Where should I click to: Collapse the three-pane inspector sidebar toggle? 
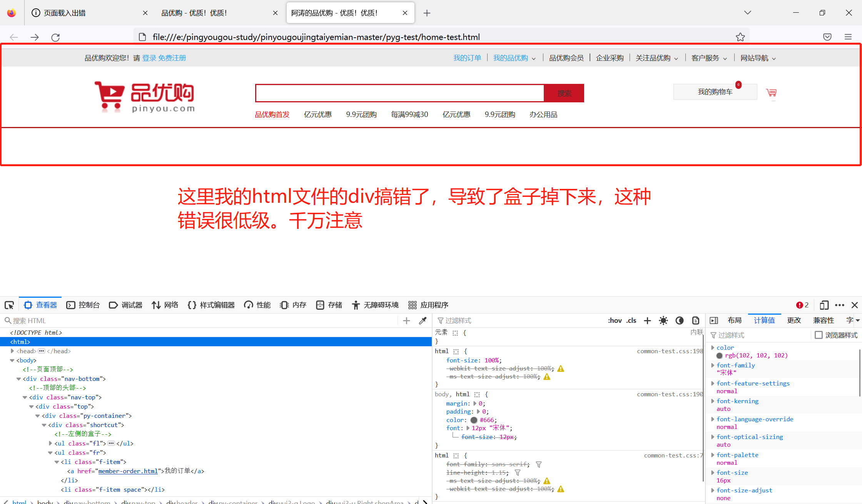tap(714, 320)
